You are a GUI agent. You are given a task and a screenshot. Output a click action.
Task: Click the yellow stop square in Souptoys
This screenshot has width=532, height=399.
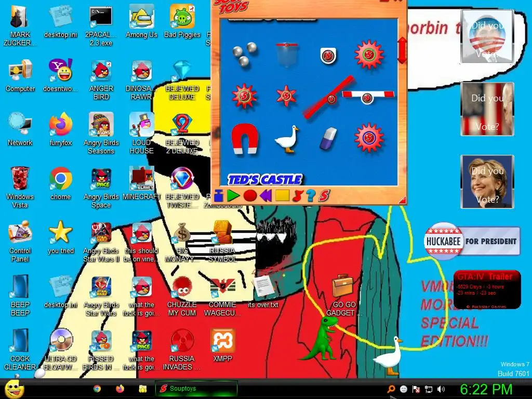coord(282,195)
